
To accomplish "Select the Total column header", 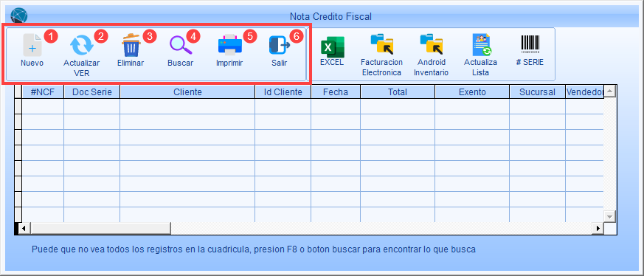I will point(398,92).
